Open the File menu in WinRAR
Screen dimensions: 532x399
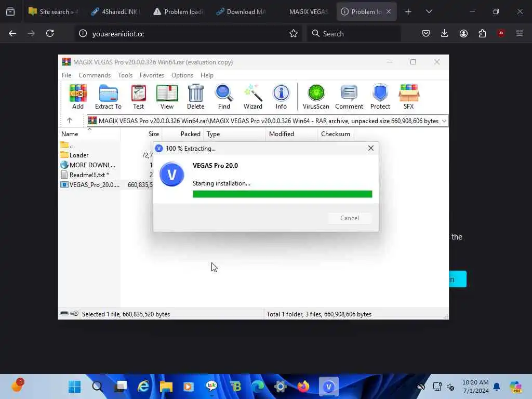point(66,75)
